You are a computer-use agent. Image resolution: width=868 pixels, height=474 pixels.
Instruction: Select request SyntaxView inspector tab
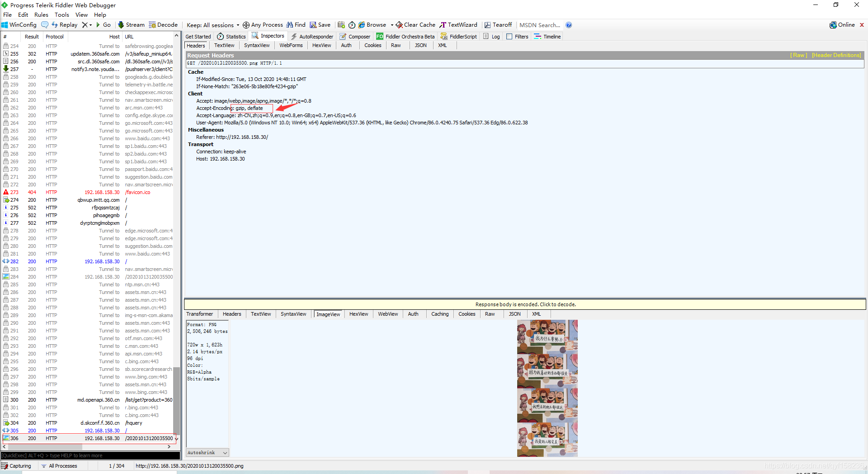[257, 45]
